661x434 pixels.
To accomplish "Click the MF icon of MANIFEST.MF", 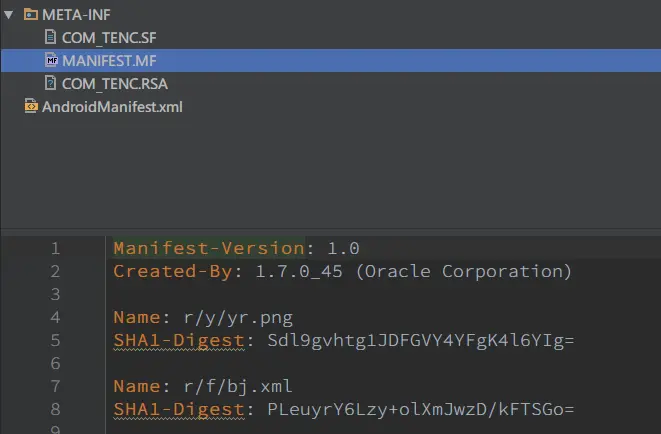I will (51, 60).
